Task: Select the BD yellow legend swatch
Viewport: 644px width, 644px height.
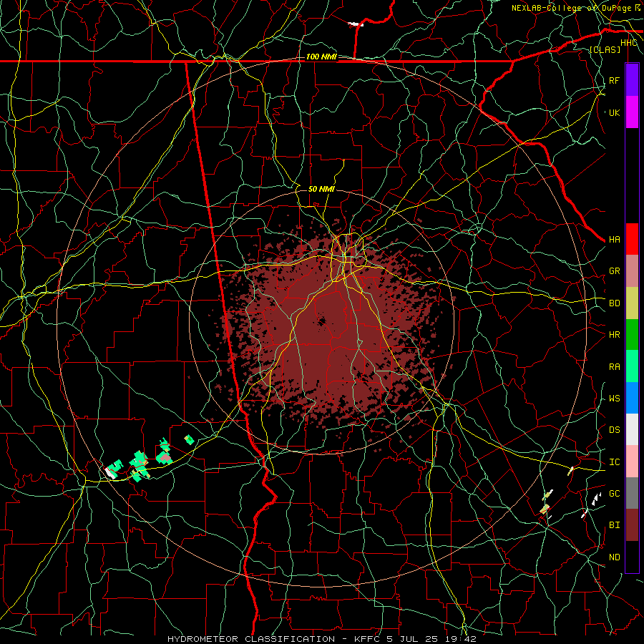Action: [632, 303]
